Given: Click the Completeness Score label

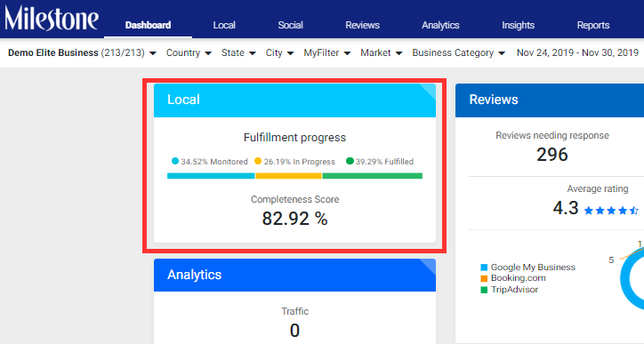Looking at the screenshot, I should [x=295, y=199].
